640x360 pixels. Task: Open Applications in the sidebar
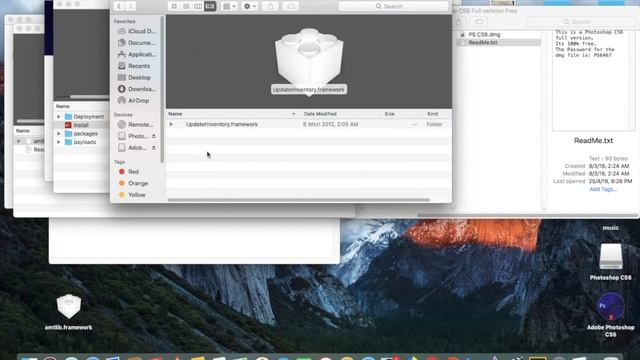pos(137,54)
